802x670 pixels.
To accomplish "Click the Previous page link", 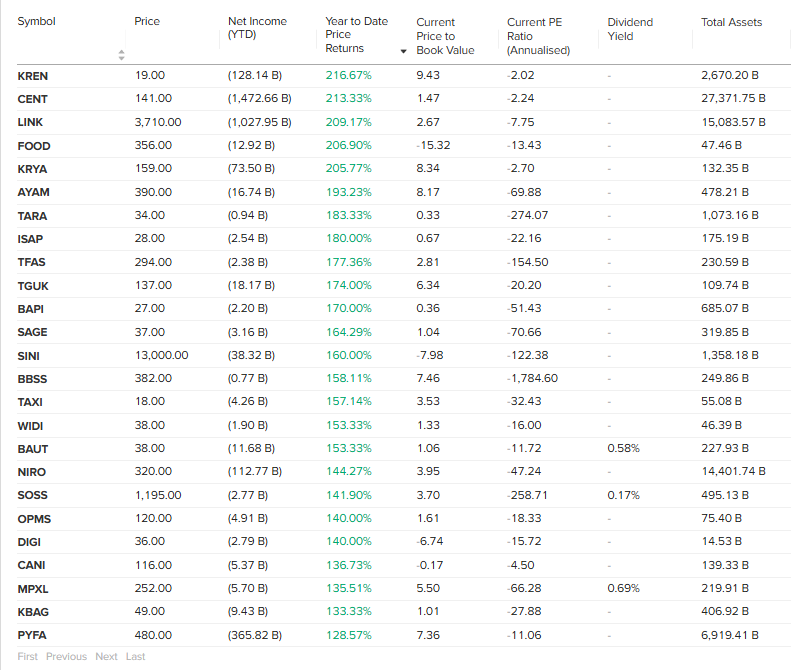I will (66, 656).
